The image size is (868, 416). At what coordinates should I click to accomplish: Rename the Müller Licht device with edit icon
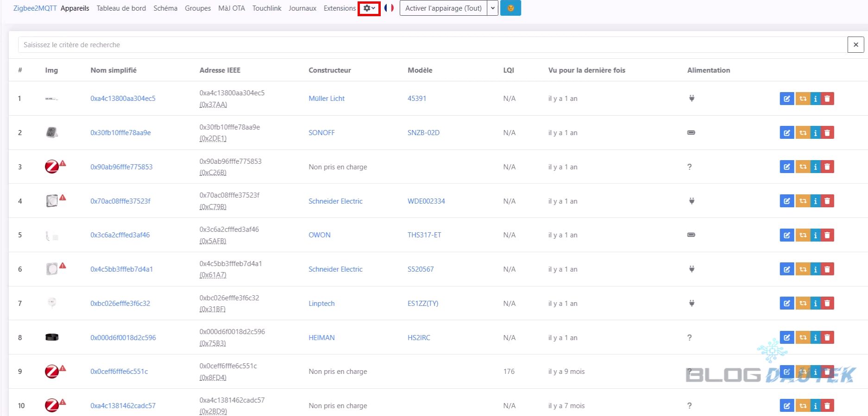(x=786, y=99)
